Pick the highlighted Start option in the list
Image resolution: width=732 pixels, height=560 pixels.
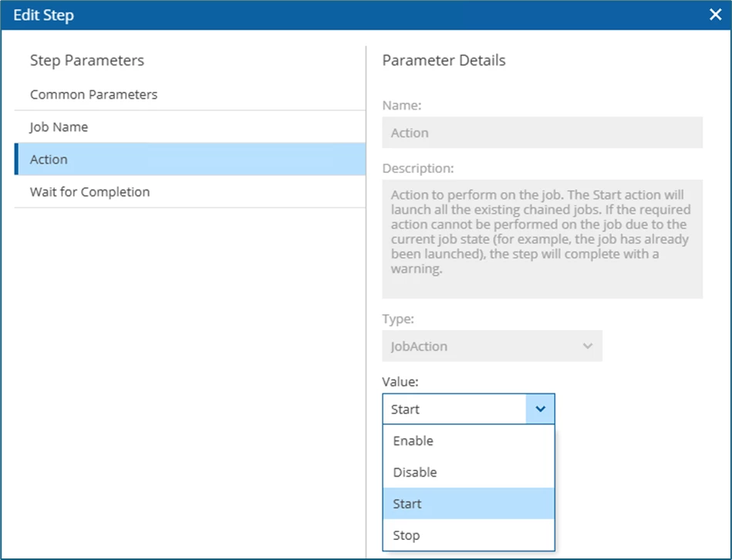(407, 504)
